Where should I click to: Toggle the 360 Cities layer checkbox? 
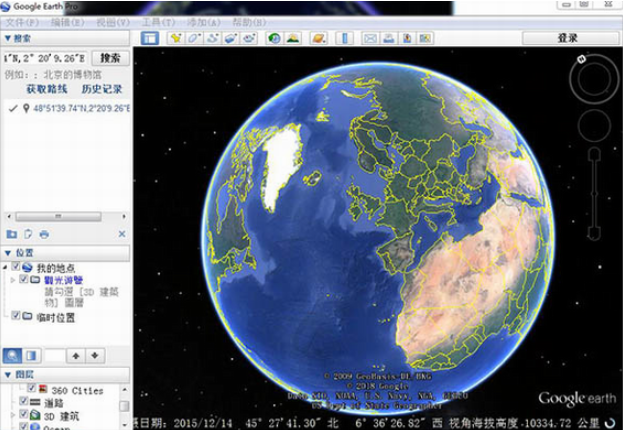tap(32, 389)
